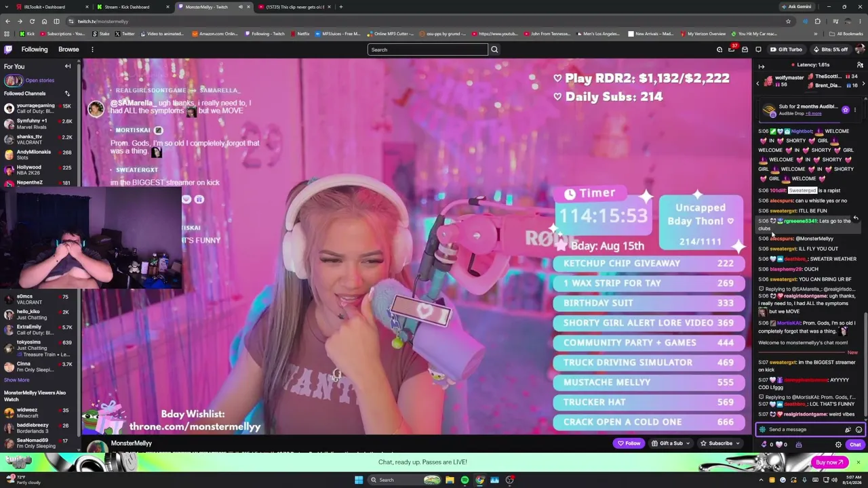Open the Bits: 5% off offer
Screen dimensions: 868x488
[x=831, y=49]
